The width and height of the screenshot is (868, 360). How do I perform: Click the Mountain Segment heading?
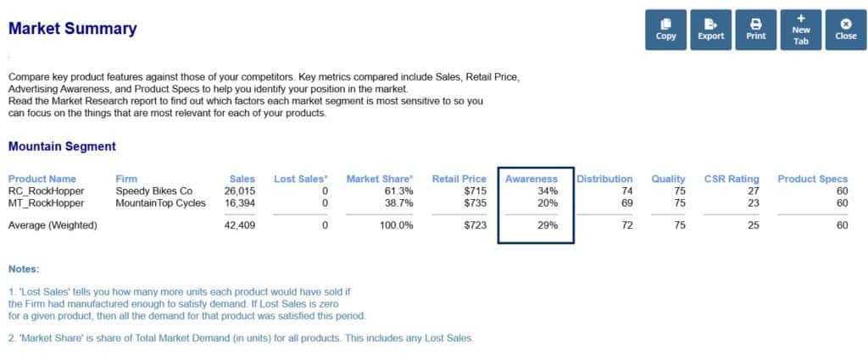coord(62,147)
